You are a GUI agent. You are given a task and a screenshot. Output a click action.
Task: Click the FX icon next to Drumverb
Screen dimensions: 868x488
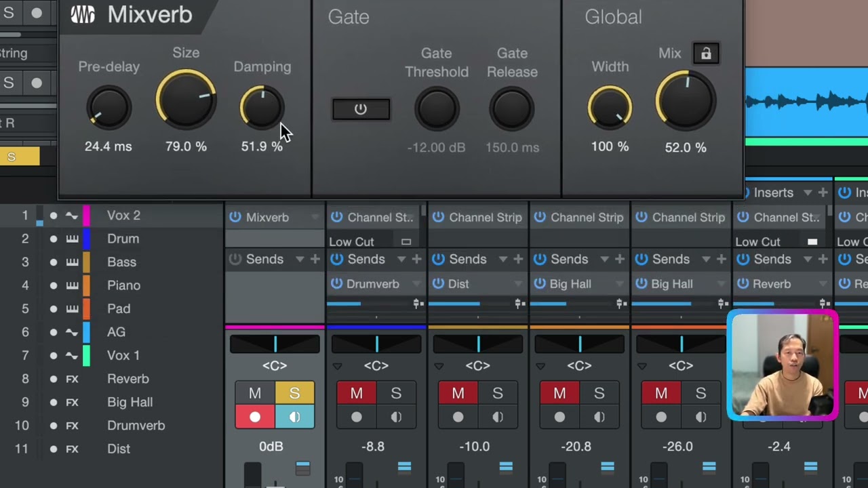(72, 426)
